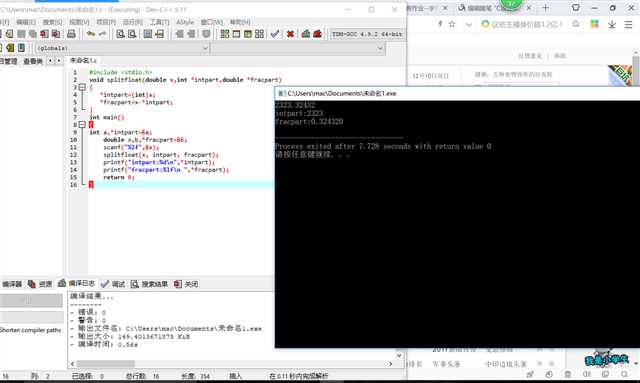Image resolution: width=640 pixels, height=383 pixels.
Task: Switch to the 搜索结果 bottom tab
Action: pos(150,284)
